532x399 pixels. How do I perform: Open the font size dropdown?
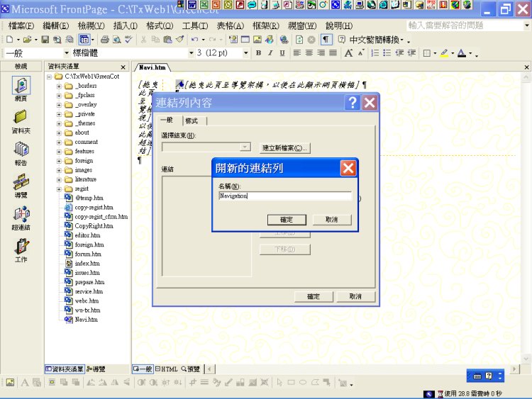246,53
